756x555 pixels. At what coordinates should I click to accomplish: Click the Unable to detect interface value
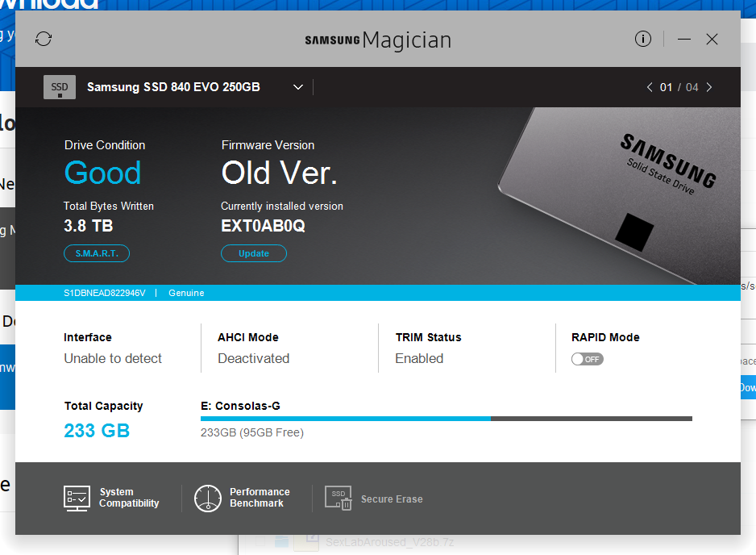[x=113, y=359]
